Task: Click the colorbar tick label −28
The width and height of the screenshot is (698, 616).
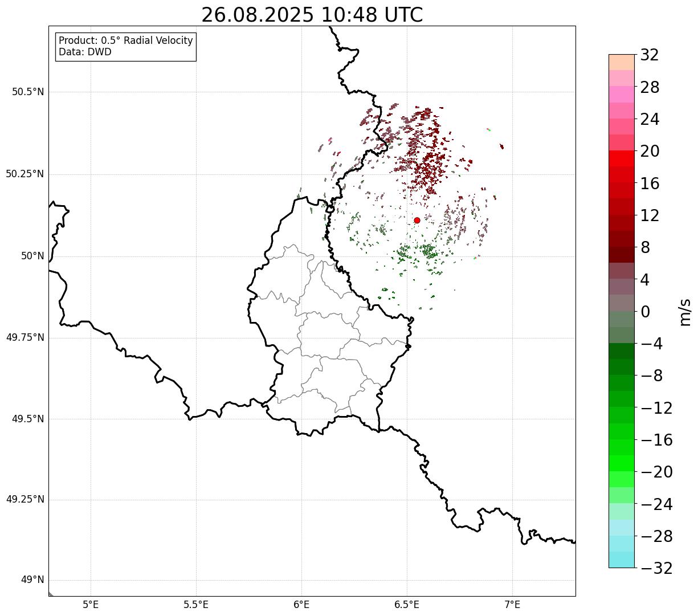Action: point(656,536)
